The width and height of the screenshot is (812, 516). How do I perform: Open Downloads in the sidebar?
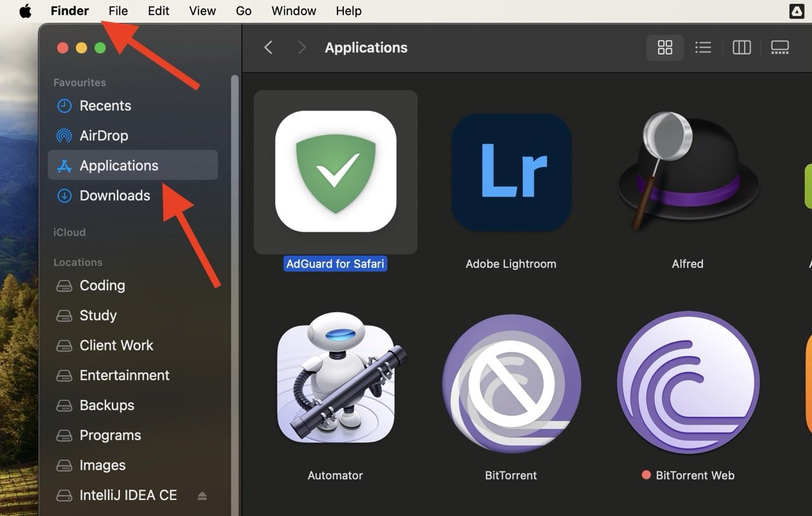point(115,195)
